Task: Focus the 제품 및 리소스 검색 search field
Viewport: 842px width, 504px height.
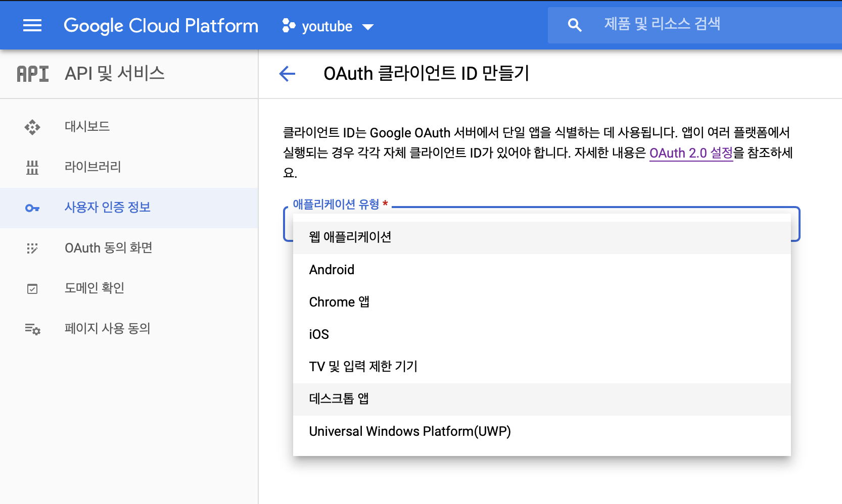Action: [x=695, y=24]
